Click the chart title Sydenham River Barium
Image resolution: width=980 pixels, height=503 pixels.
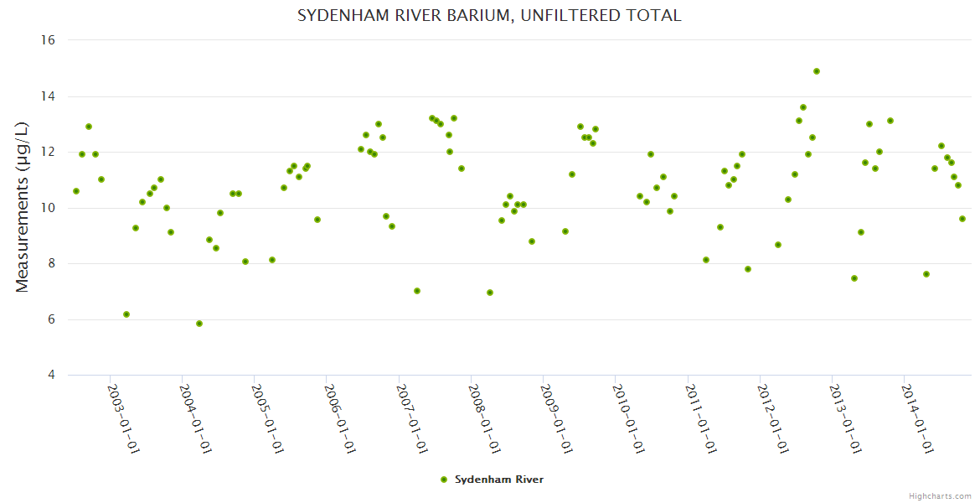489,16
